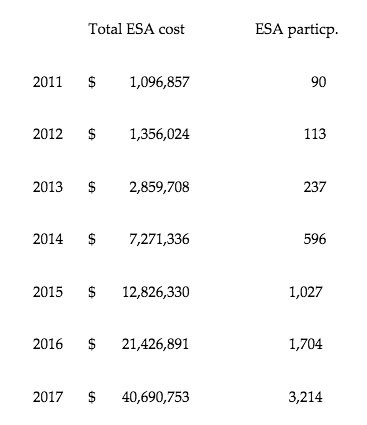Select the 2016 year label
The width and height of the screenshot is (367, 425).
48,344
